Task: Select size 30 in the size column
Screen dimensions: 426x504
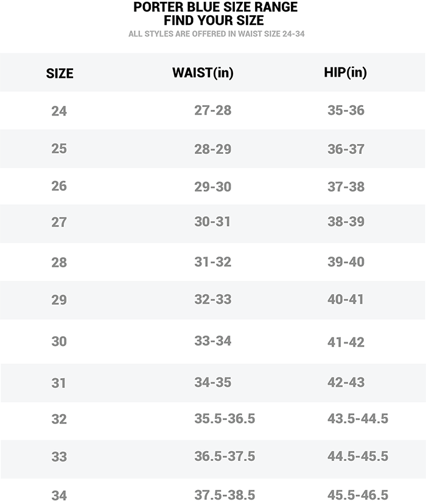Action: [x=59, y=342]
